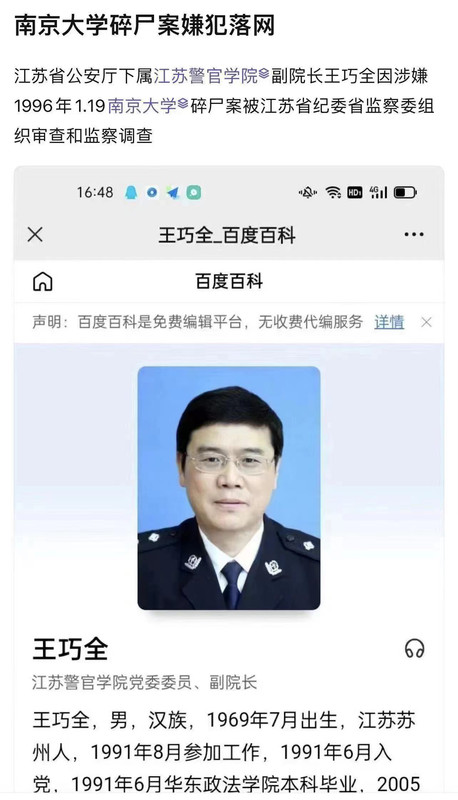The height and width of the screenshot is (800, 458).
Task: Open the three-dot more options menu
Action: pyautogui.click(x=414, y=235)
